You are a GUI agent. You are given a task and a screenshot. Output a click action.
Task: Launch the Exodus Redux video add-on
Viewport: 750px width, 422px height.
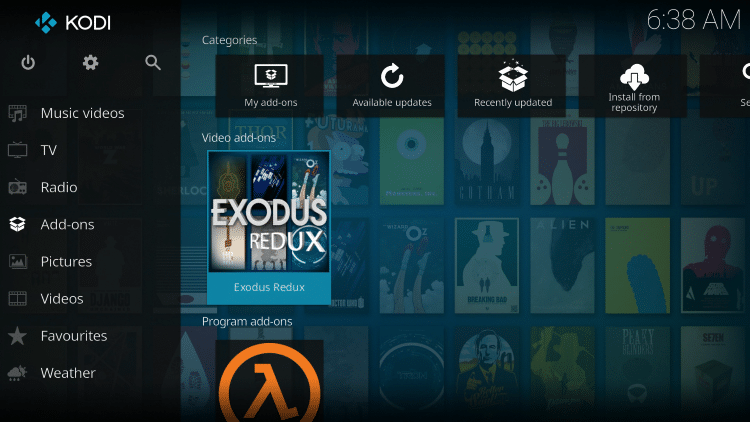click(268, 213)
